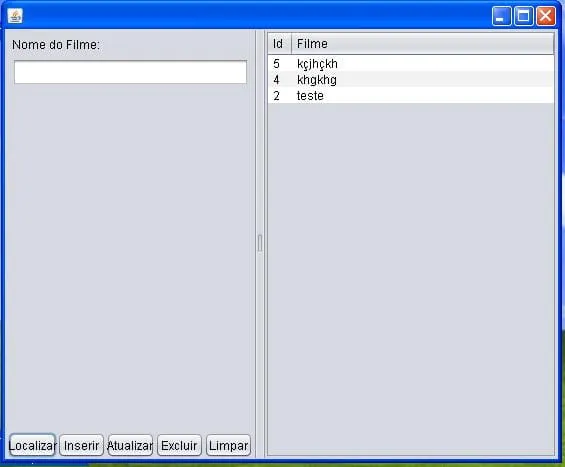The image size is (565, 467).
Task: Select the row named kçjhçkh
Action: click(411, 64)
